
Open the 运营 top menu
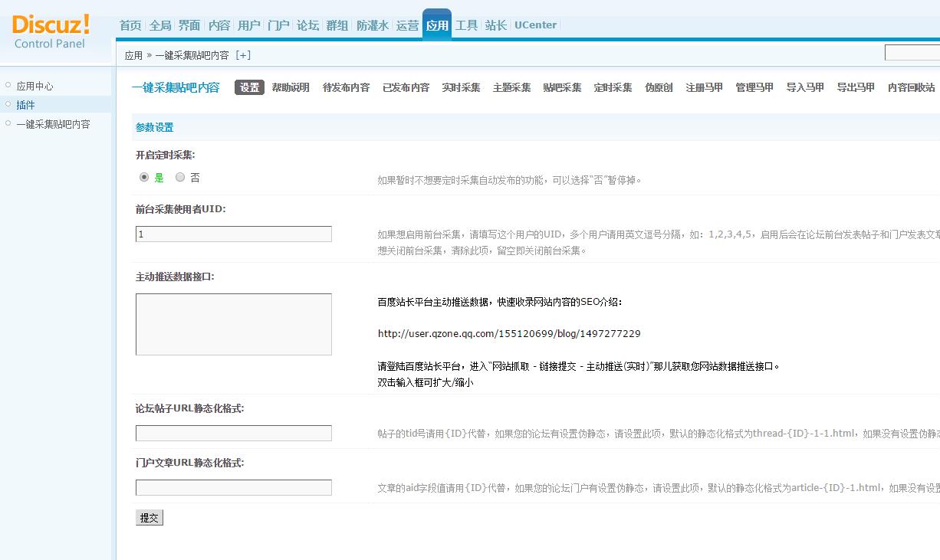point(408,25)
